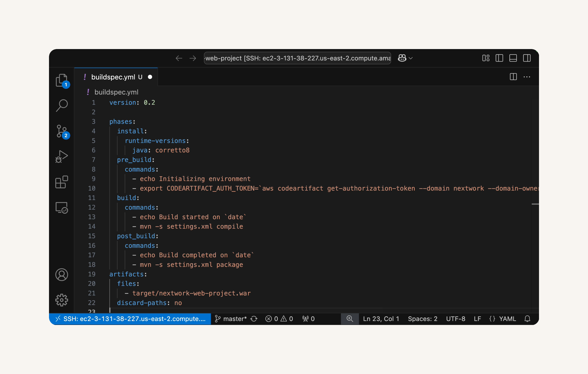Change encoding via UTF-8

point(456,319)
